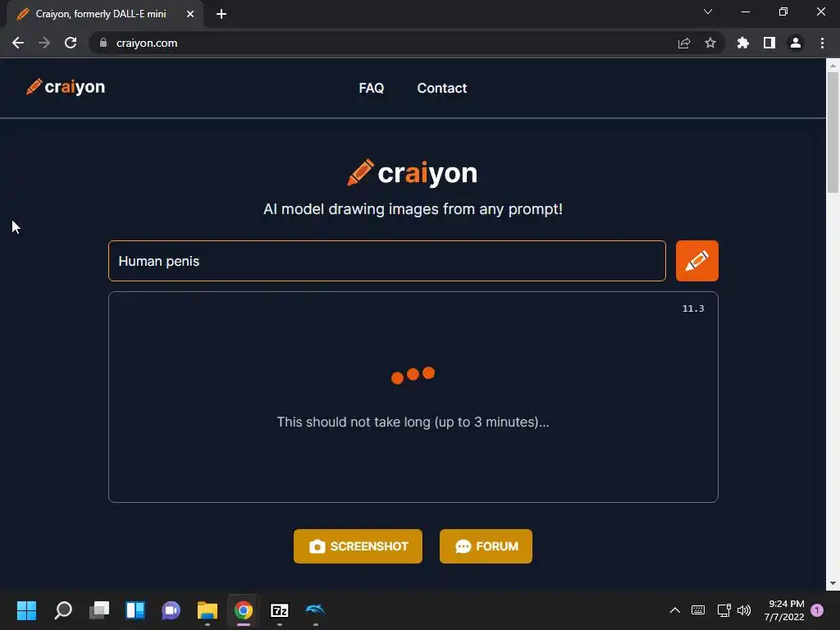Click the scrollbar up arrow

point(833,66)
